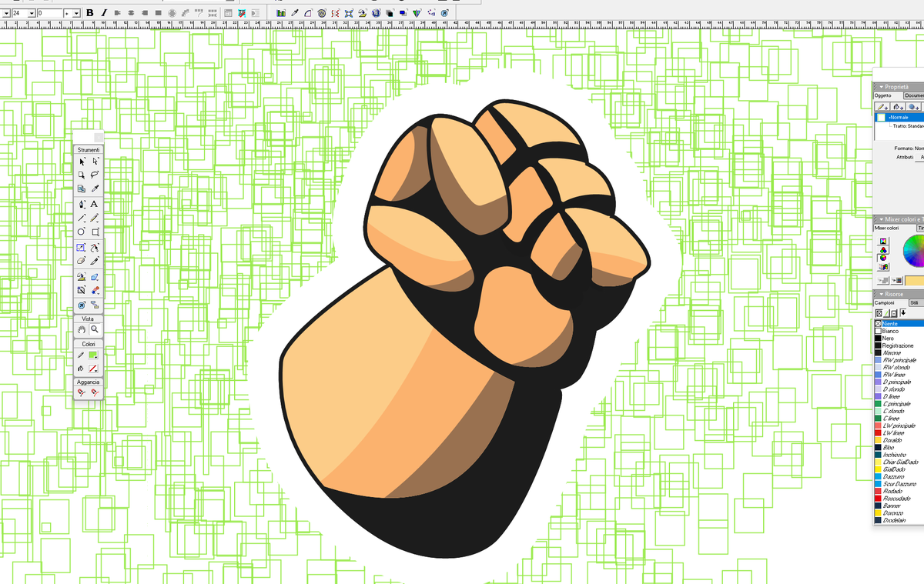
Task: Switch to the Tinte tab
Action: 920,228
